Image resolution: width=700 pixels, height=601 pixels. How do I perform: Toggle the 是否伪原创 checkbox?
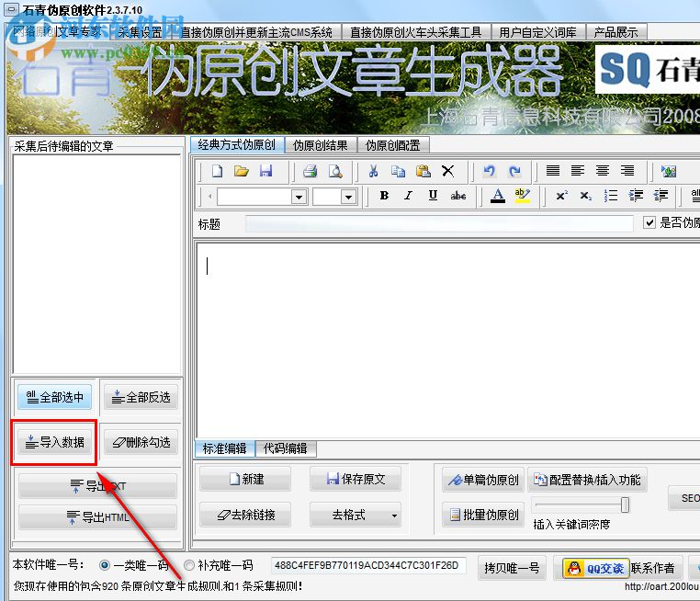[x=649, y=222]
